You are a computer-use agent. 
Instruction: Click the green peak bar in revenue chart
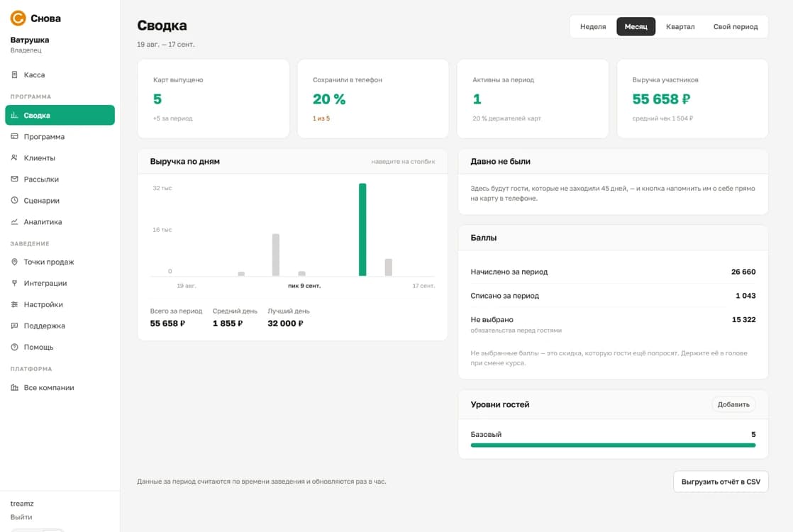point(362,230)
